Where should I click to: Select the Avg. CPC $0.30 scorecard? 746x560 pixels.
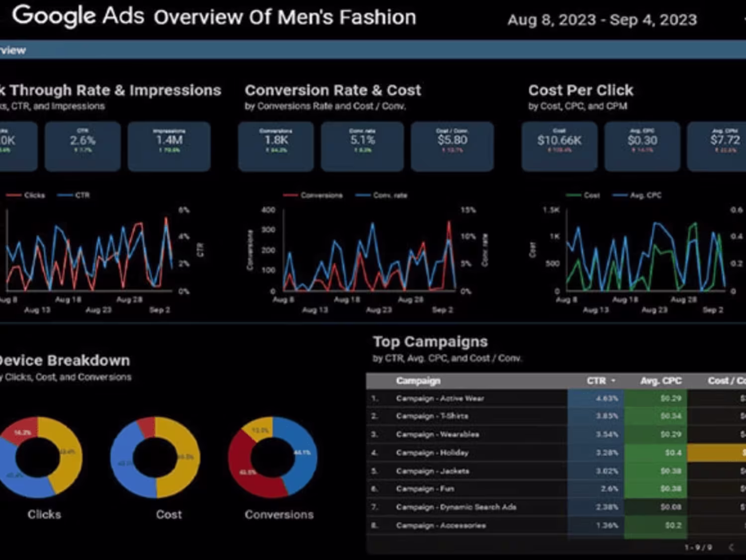pyautogui.click(x=642, y=146)
